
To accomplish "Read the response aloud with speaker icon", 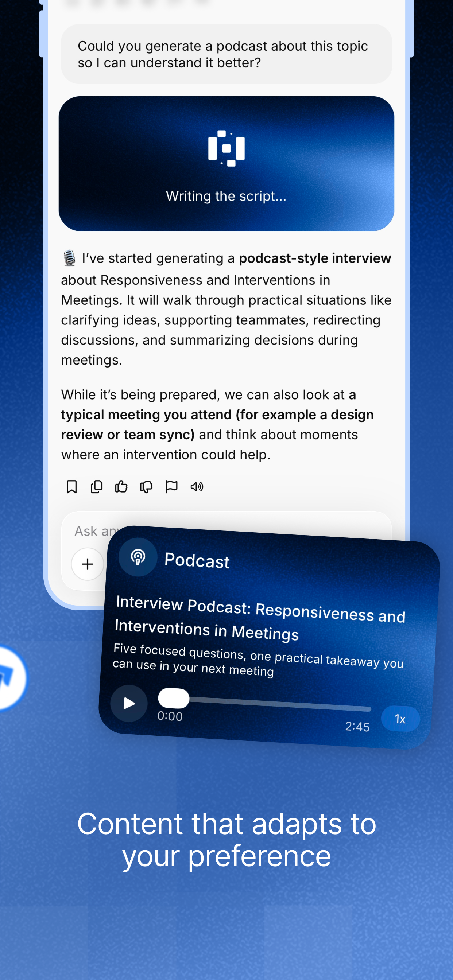I will click(197, 487).
